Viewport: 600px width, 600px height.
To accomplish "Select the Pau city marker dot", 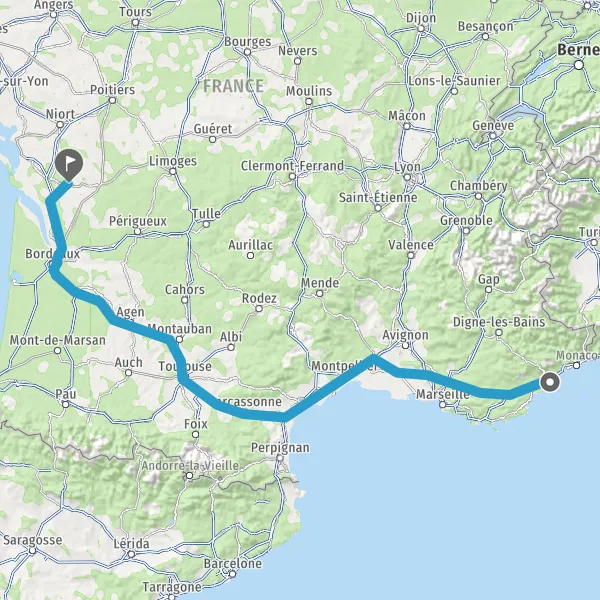I will point(66,404).
